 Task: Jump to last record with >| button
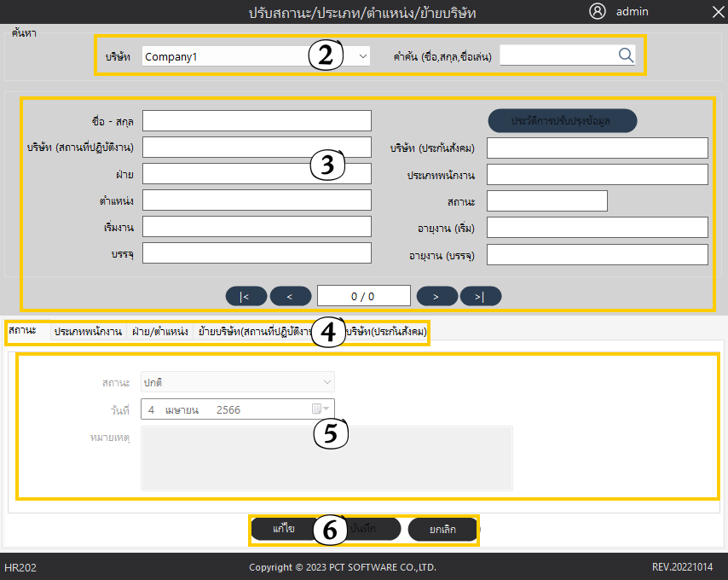tap(481, 296)
